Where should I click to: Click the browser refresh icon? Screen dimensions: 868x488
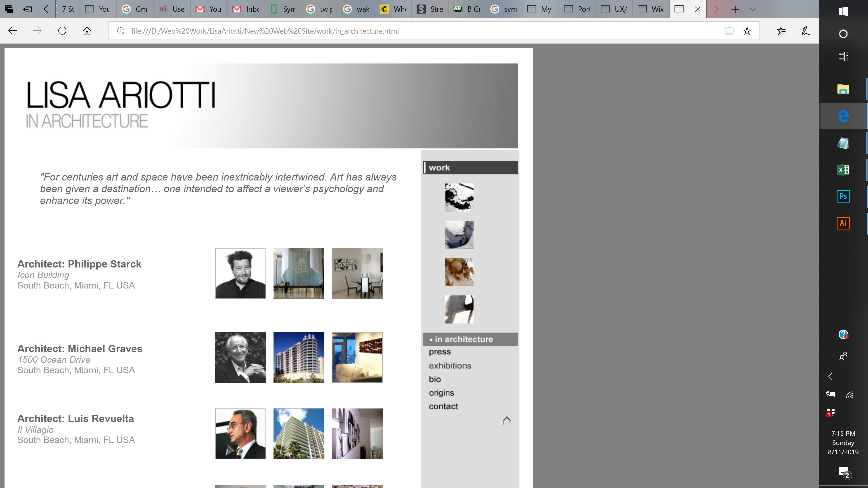coord(62,31)
